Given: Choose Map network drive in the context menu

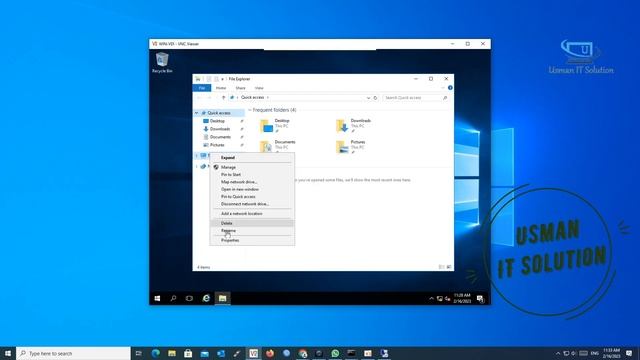Looking at the screenshot, I should pos(252,182).
